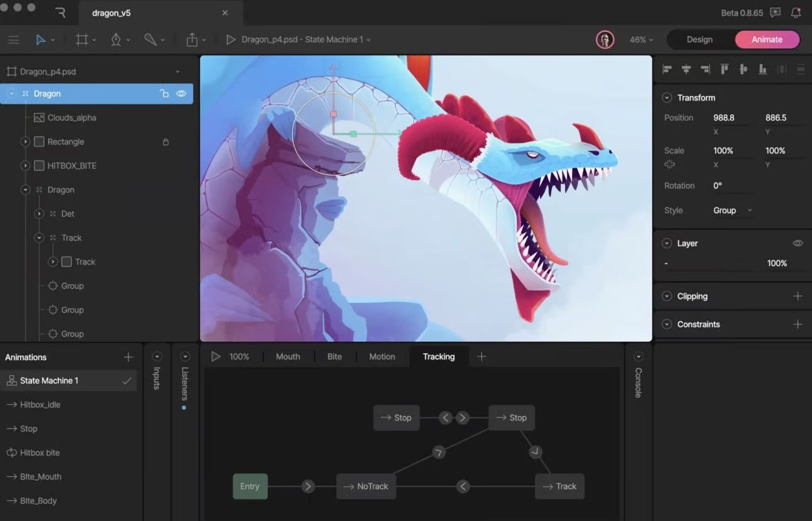Open the feedback chat star icon
This screenshot has height=521, width=812.
pos(776,13)
